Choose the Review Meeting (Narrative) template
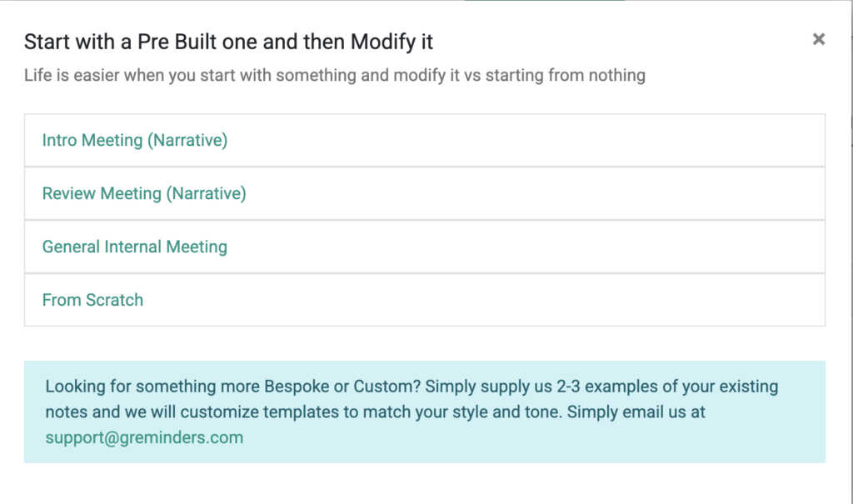The height and width of the screenshot is (504, 853). click(x=144, y=194)
